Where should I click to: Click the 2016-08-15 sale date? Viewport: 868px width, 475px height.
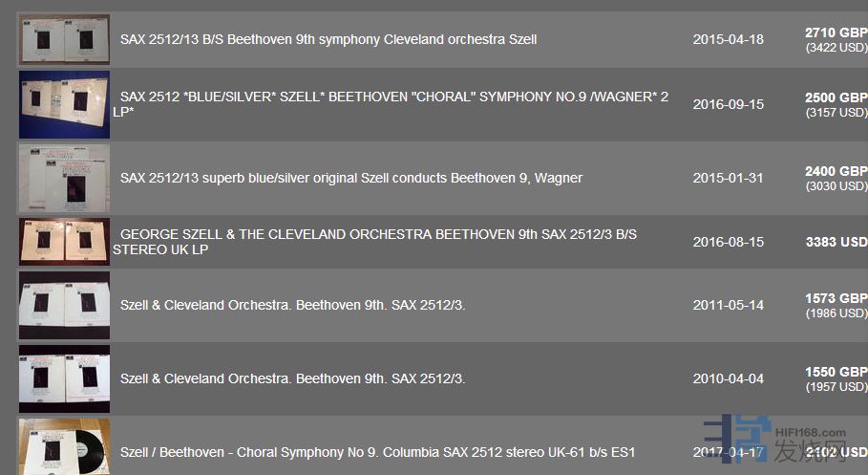click(x=728, y=242)
